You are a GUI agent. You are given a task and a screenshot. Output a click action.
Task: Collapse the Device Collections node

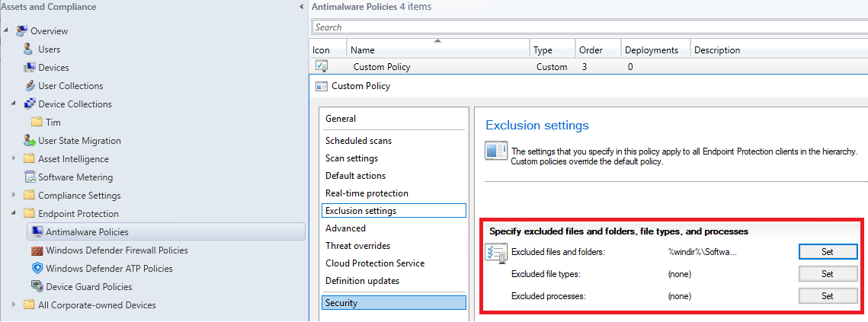click(x=14, y=104)
